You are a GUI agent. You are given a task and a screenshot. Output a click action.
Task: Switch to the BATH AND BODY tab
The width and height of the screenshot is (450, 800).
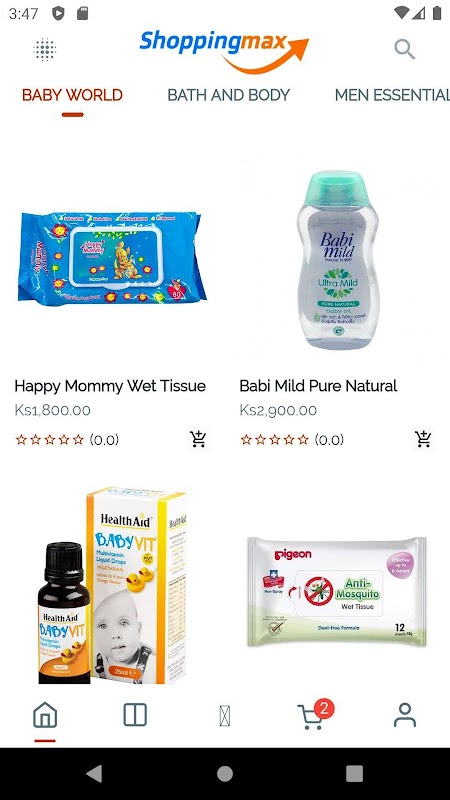[x=229, y=95]
